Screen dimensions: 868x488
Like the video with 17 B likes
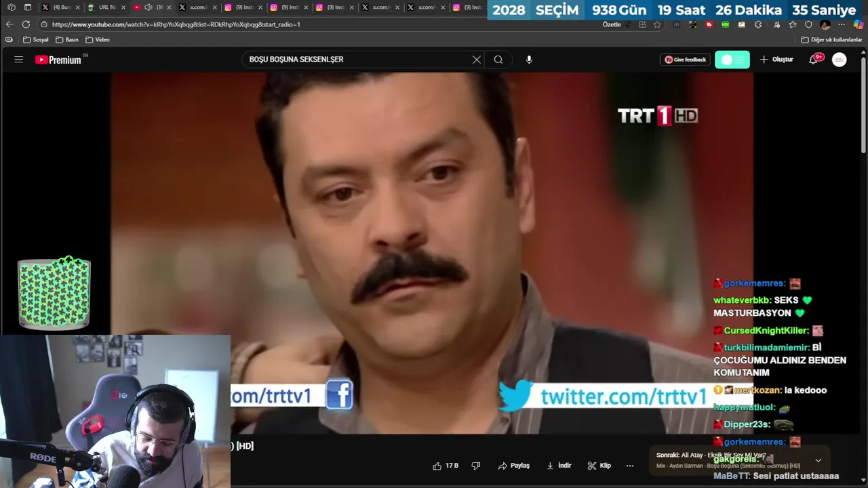[446, 466]
